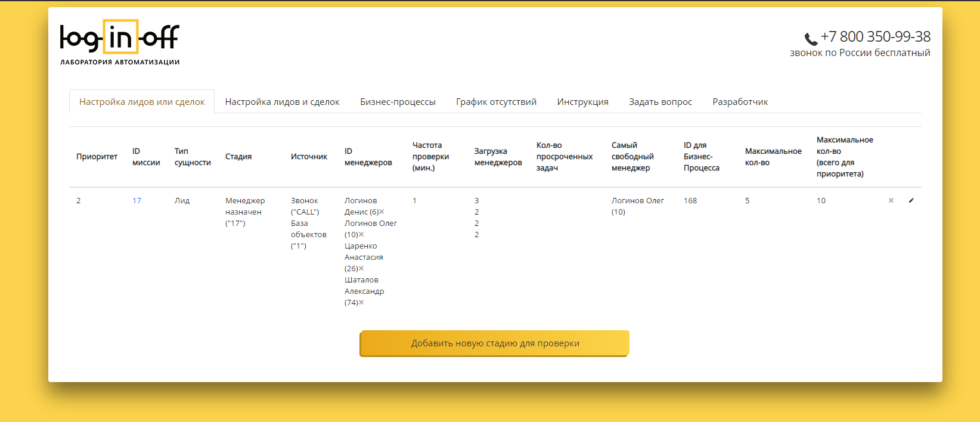
Task: Click the check frequency value 1 link
Action: [x=414, y=201]
